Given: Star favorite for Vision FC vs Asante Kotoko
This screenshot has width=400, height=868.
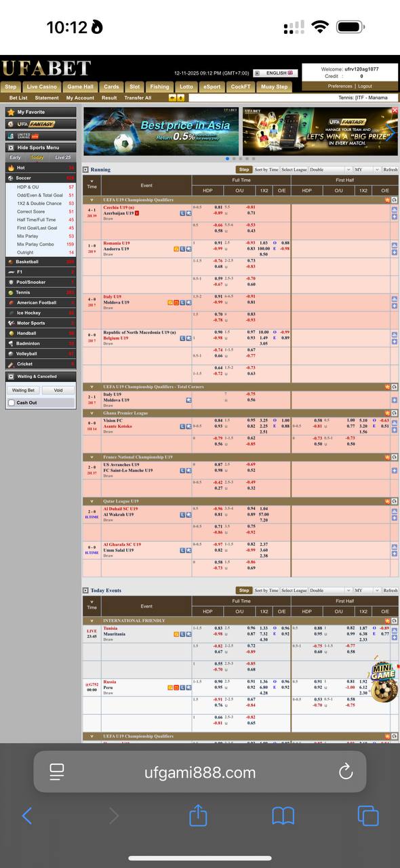Looking at the screenshot, I should tap(188, 427).
